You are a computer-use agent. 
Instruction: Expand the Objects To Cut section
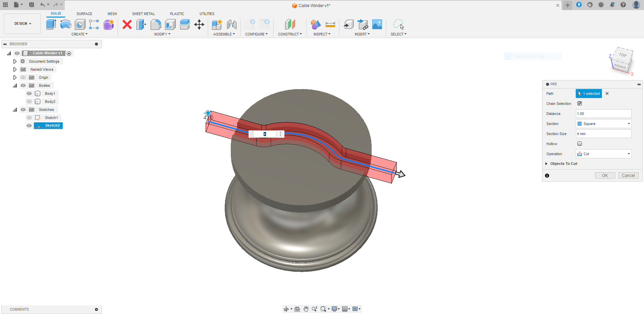click(546, 164)
